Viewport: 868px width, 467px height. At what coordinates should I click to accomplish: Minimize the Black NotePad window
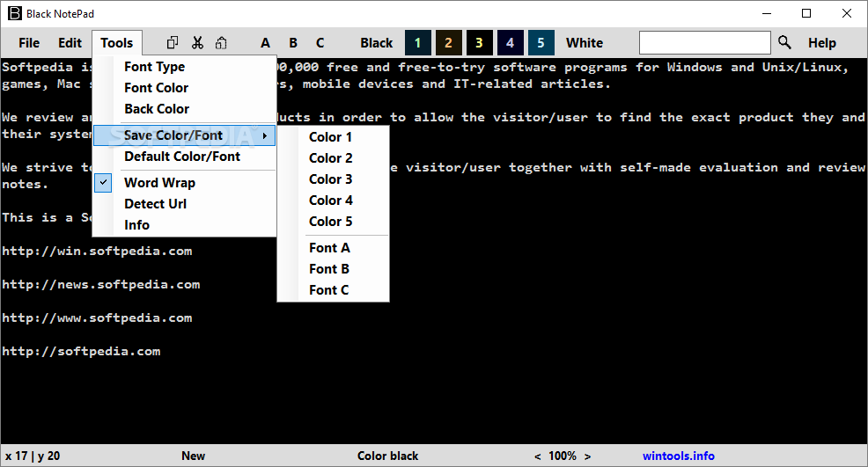click(767, 13)
